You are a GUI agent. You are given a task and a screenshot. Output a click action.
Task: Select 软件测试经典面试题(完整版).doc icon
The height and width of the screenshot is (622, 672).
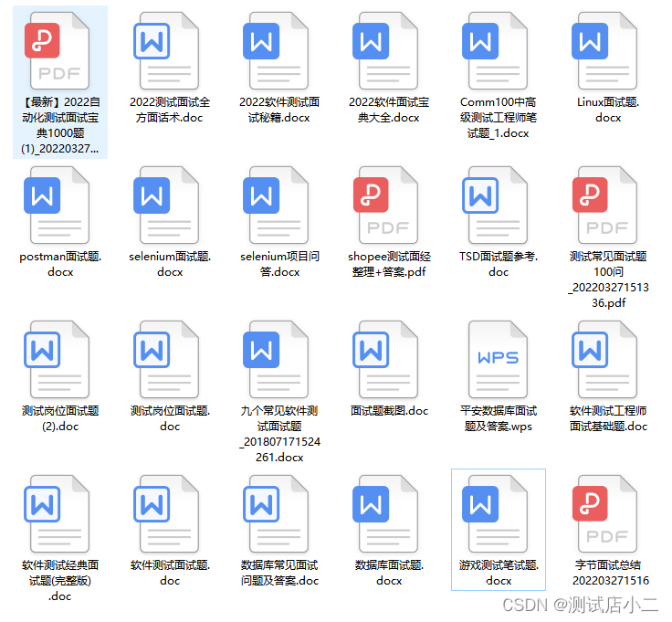coord(57,513)
